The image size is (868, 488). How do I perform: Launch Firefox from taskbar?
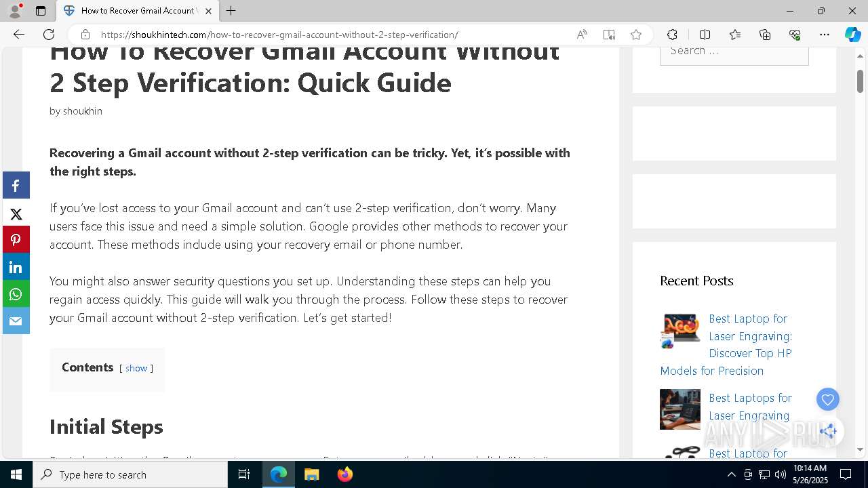pyautogui.click(x=344, y=474)
